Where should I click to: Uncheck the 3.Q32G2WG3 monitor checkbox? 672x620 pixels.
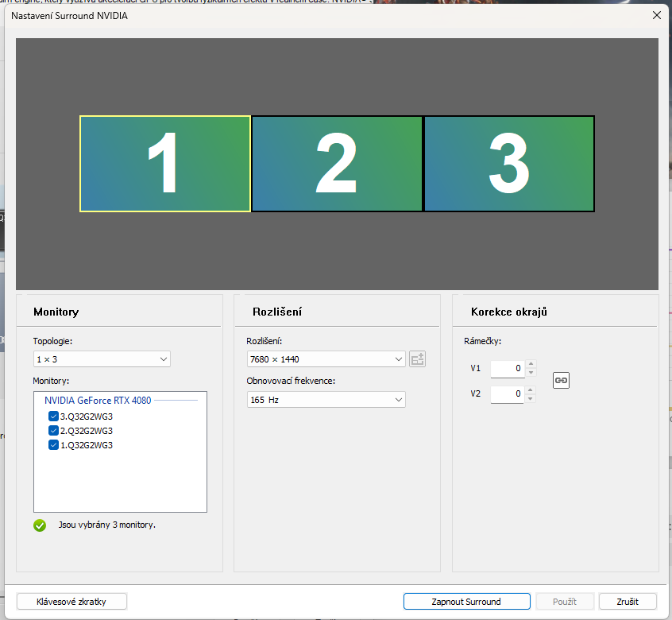(x=54, y=417)
